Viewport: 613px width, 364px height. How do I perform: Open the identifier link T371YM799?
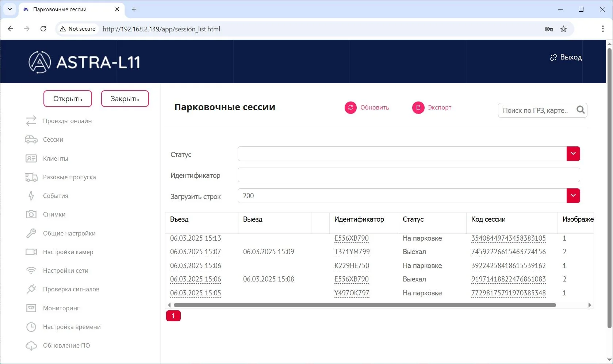pyautogui.click(x=352, y=252)
